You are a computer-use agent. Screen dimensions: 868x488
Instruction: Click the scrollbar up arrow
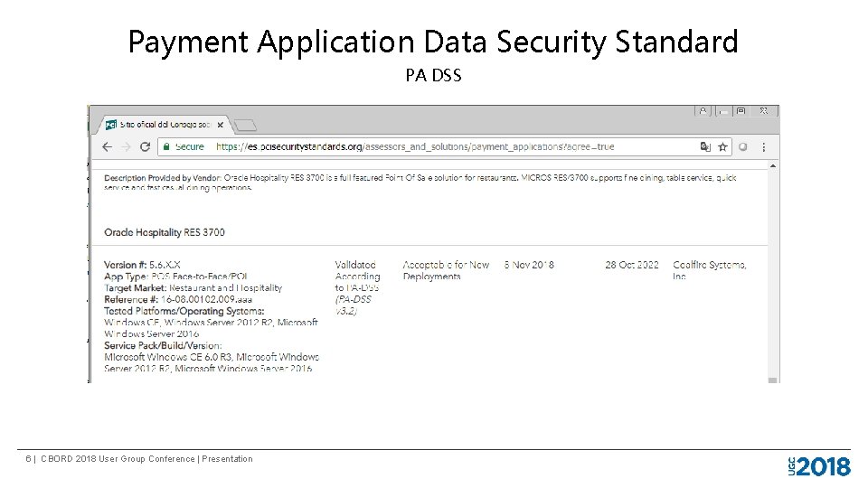click(x=773, y=166)
